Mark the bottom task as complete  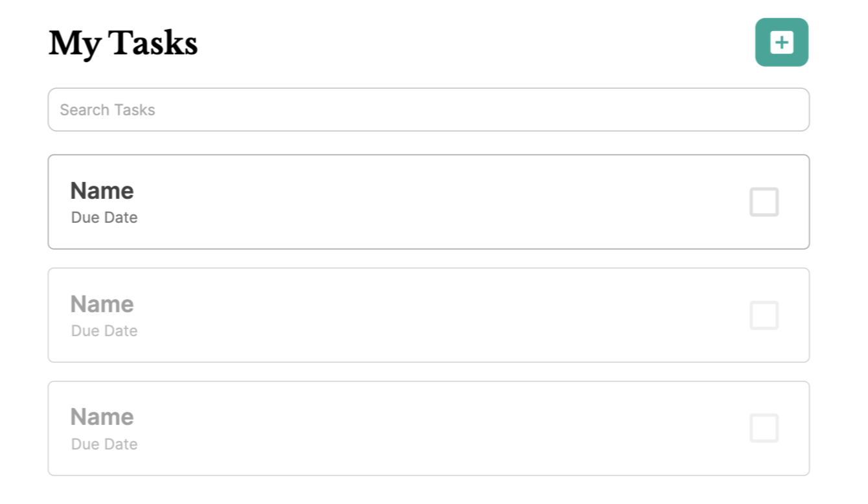[x=764, y=428]
